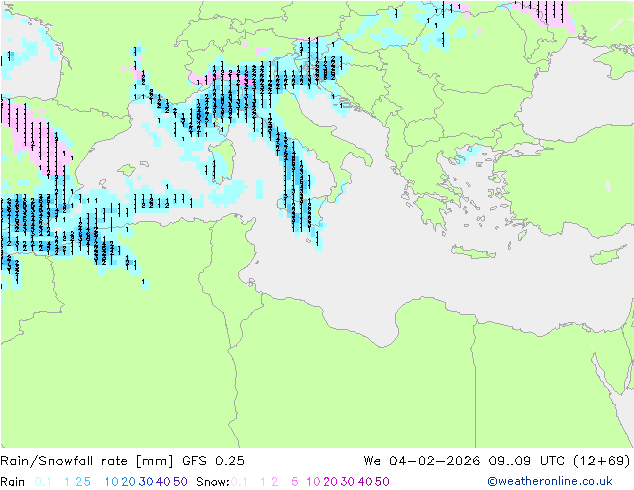This screenshot has height=490, width=634.
Task: Click the 'Snow:' legend label
Action: coord(213,482)
